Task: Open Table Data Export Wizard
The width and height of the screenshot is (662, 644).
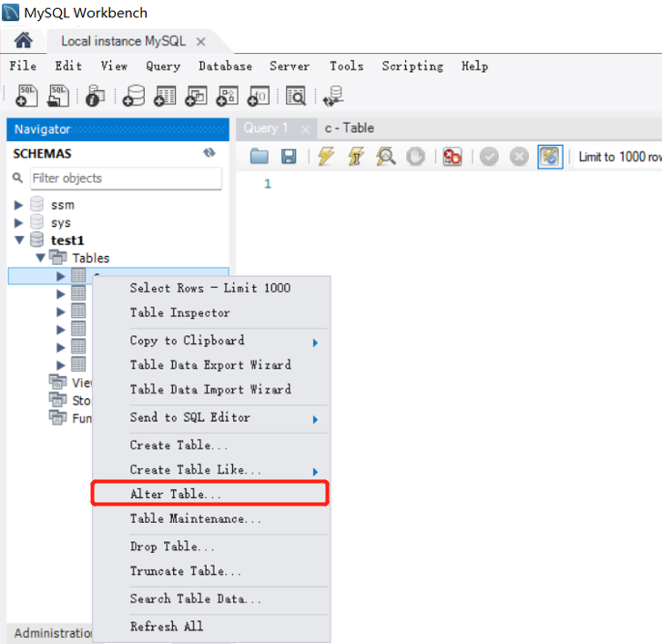Action: 211,365
